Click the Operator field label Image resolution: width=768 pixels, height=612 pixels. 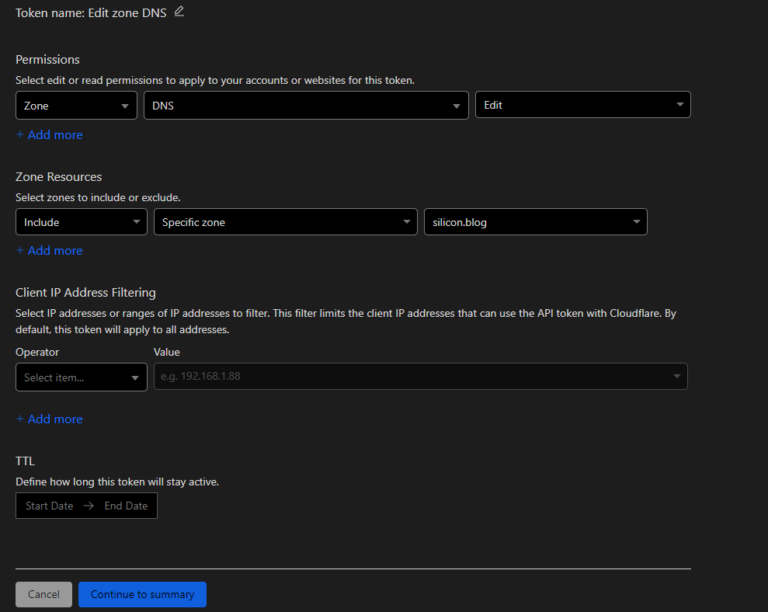37,352
